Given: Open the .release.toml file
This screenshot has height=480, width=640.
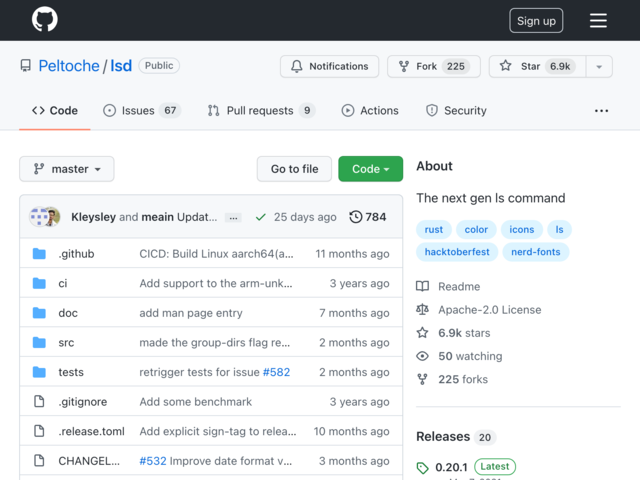Looking at the screenshot, I should tap(91, 431).
